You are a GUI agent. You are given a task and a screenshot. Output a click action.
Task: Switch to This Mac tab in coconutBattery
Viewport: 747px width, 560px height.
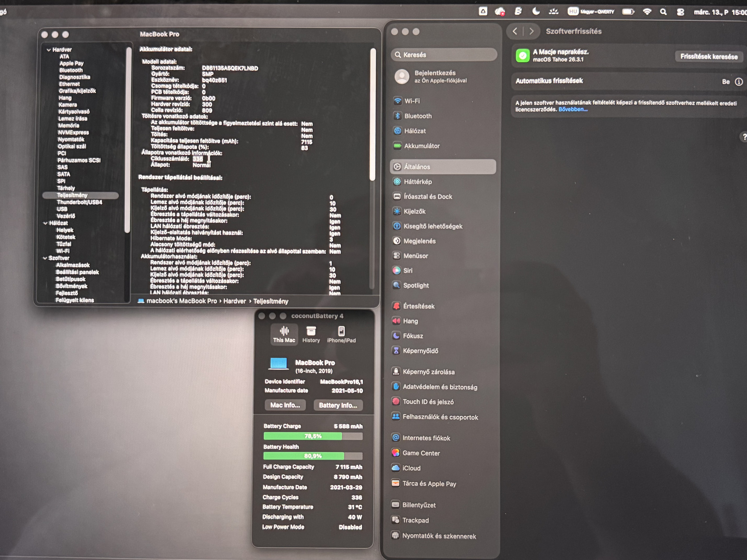[x=284, y=334]
